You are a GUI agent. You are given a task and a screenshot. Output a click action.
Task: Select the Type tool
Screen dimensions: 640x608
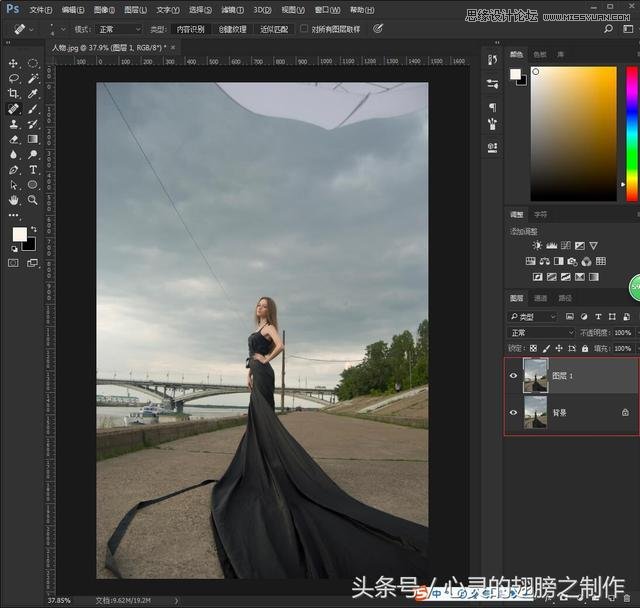[33, 170]
